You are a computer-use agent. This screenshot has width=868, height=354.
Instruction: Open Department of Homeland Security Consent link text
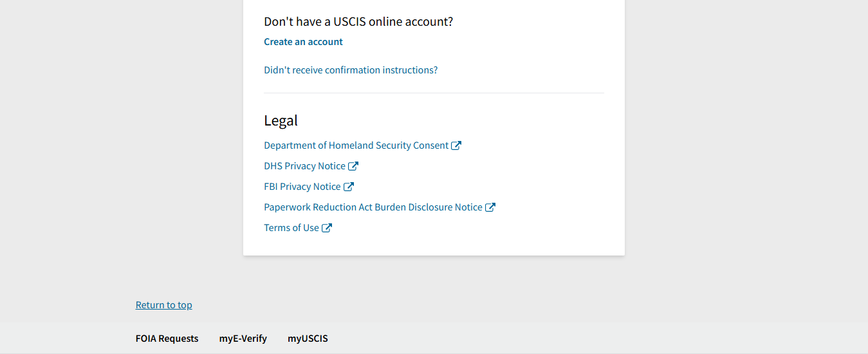[356, 145]
